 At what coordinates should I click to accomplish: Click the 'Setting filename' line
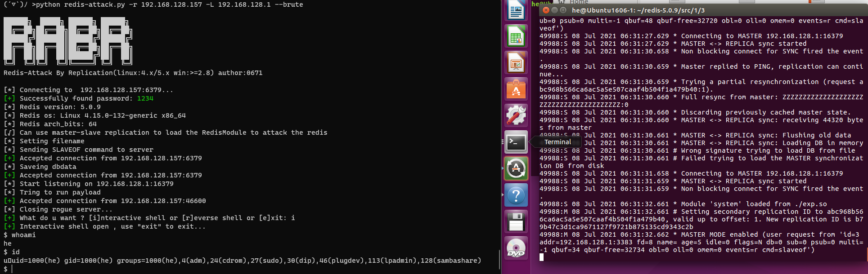click(44, 141)
